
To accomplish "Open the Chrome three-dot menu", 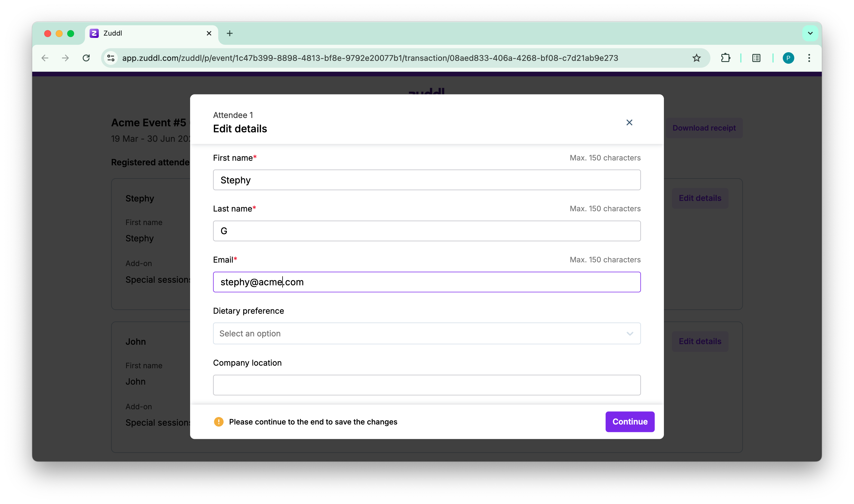I will 809,58.
